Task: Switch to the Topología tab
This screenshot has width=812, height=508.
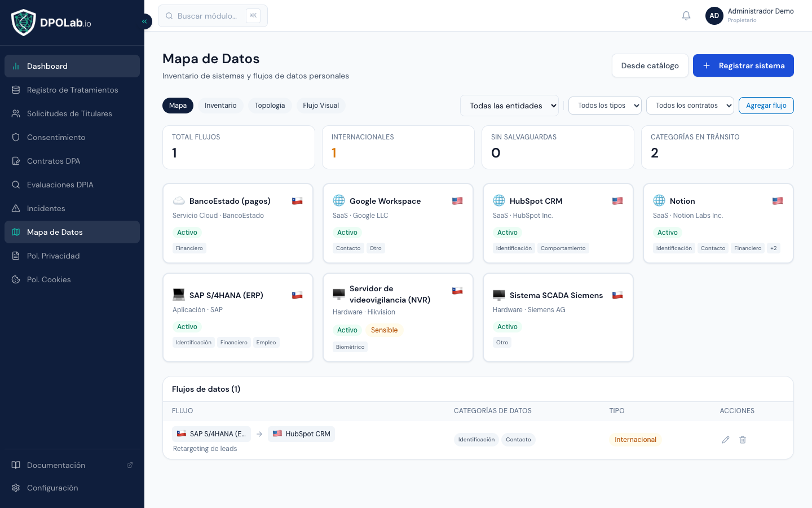Action: [270, 106]
